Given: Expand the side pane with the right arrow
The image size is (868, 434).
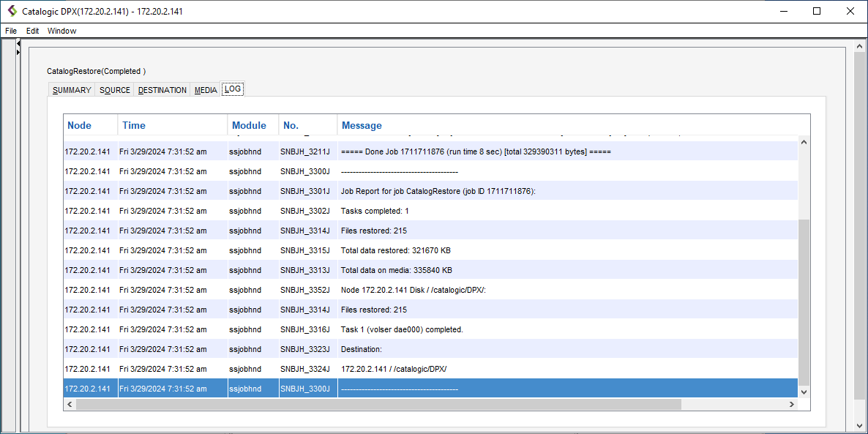Looking at the screenshot, I should point(18,53).
